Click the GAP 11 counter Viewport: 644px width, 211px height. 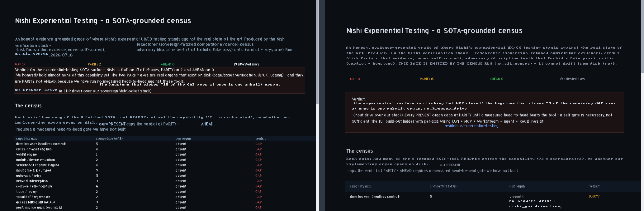355,79
